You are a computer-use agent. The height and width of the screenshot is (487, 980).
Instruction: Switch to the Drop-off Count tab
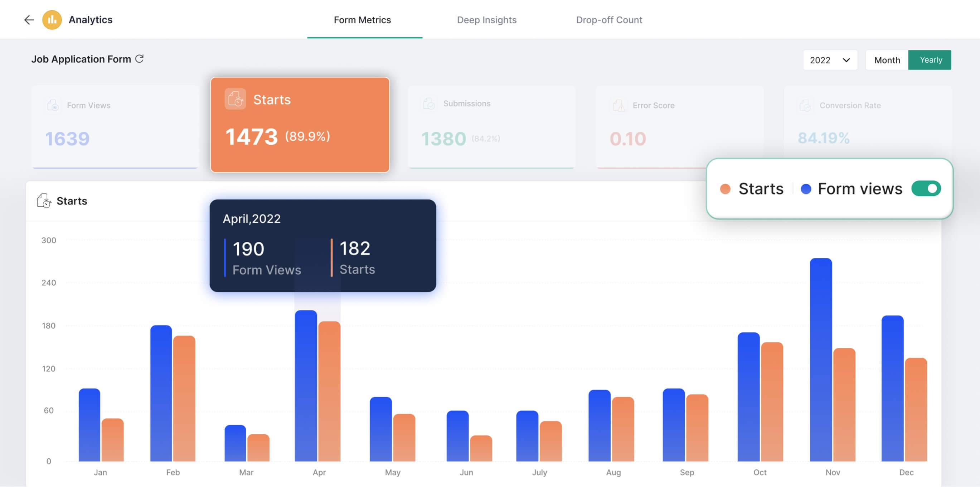(609, 20)
